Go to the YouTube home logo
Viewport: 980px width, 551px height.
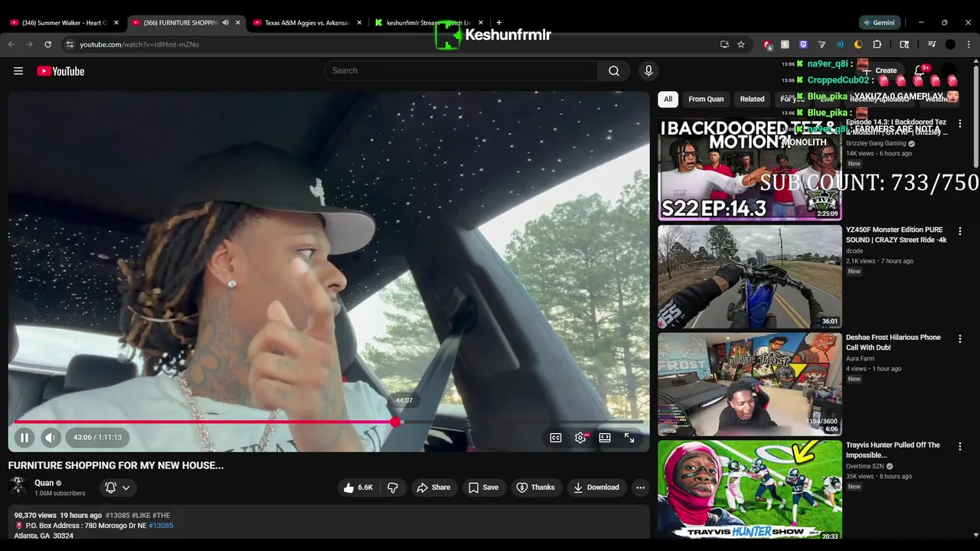(x=60, y=71)
